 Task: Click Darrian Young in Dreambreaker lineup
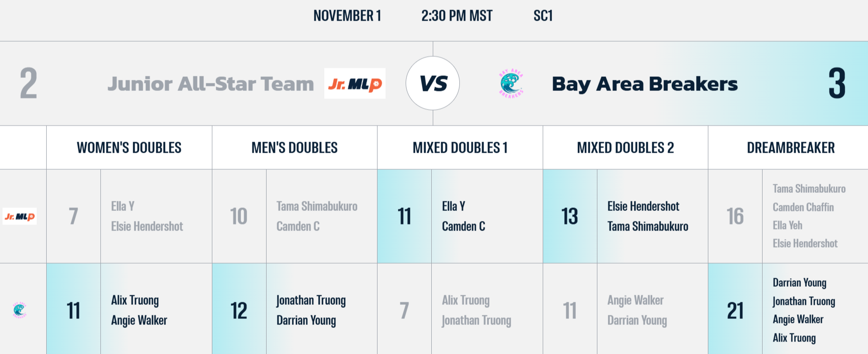(799, 283)
